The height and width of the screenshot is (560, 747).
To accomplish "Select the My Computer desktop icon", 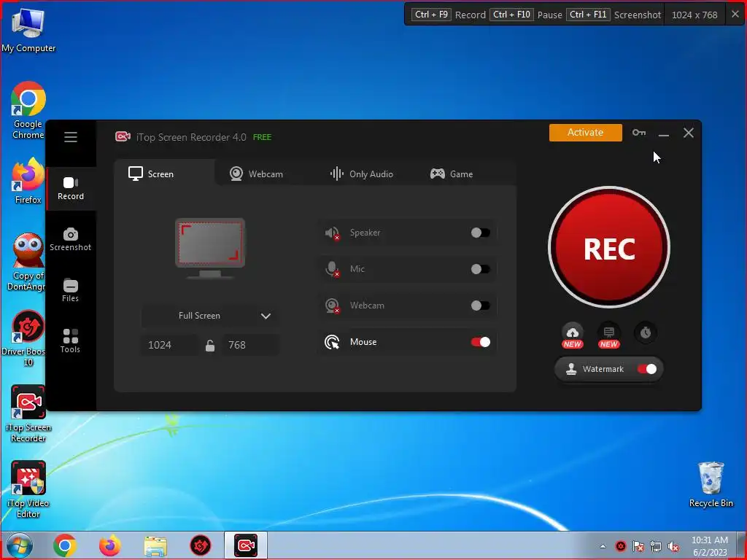I will pos(28,31).
